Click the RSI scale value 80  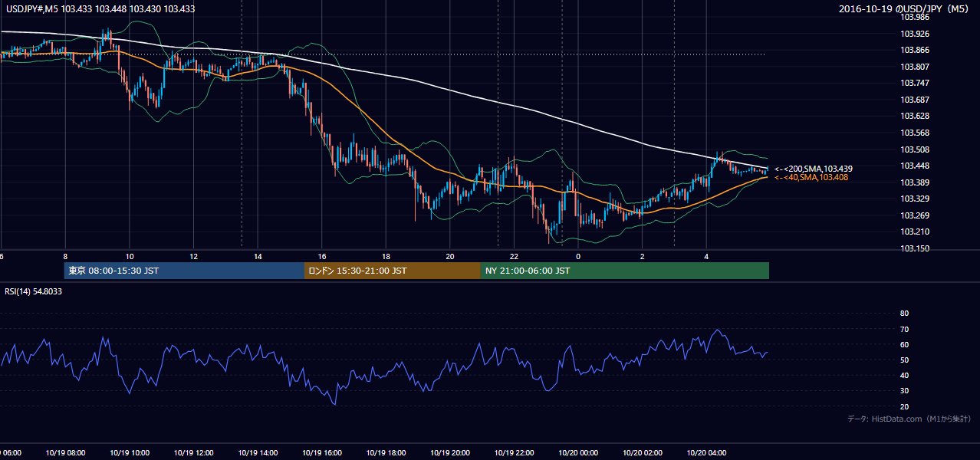[904, 314]
